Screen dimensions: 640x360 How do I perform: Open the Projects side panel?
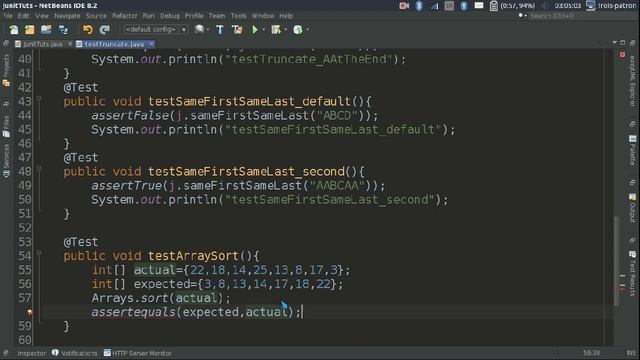pos(6,70)
